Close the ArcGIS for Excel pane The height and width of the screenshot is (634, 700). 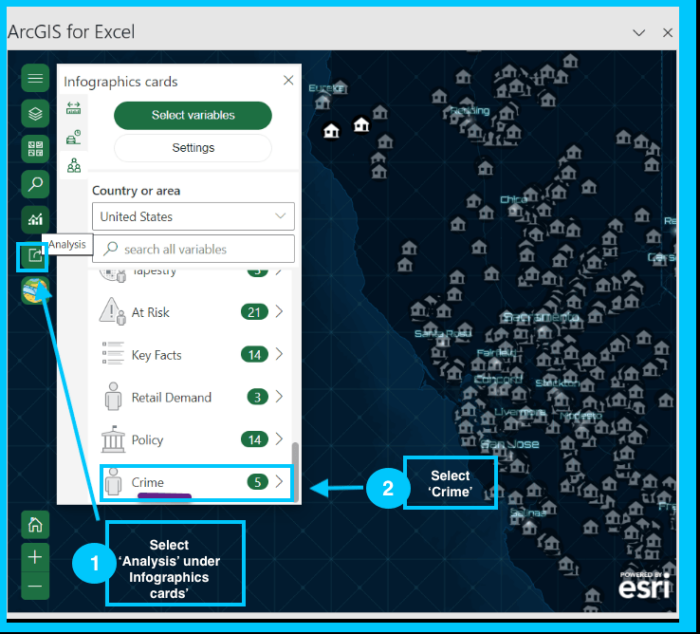coord(668,33)
